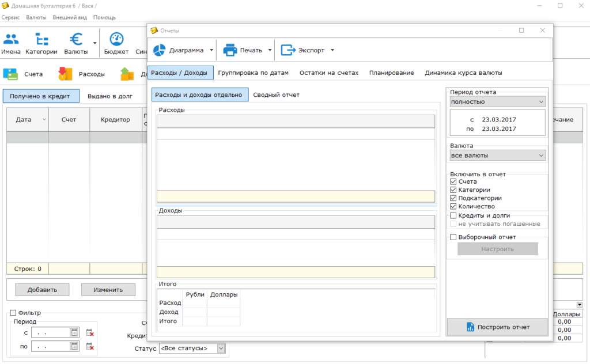Open the Бюджет gauge icon
The height and width of the screenshot is (364, 590).
[116, 40]
